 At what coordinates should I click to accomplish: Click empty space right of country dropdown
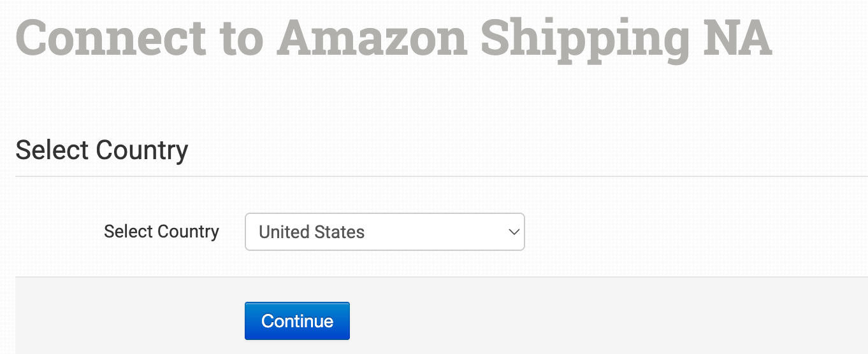pyautogui.click(x=695, y=232)
